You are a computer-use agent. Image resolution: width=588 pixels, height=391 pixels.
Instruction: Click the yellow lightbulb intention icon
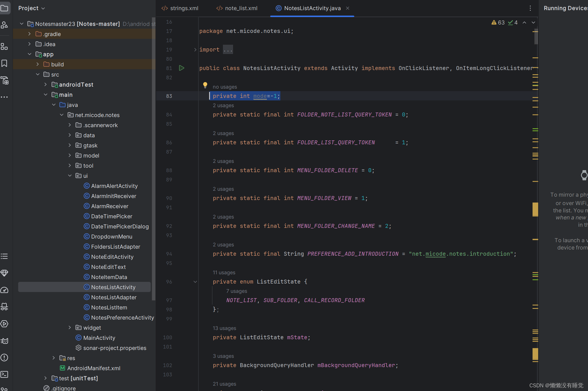[205, 85]
